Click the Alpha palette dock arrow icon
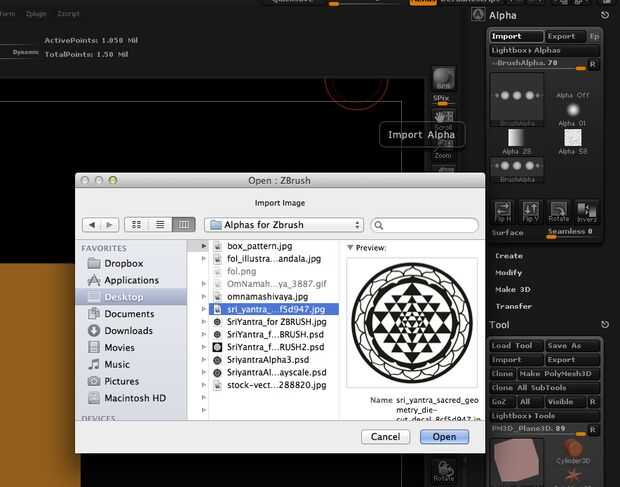 [x=605, y=15]
